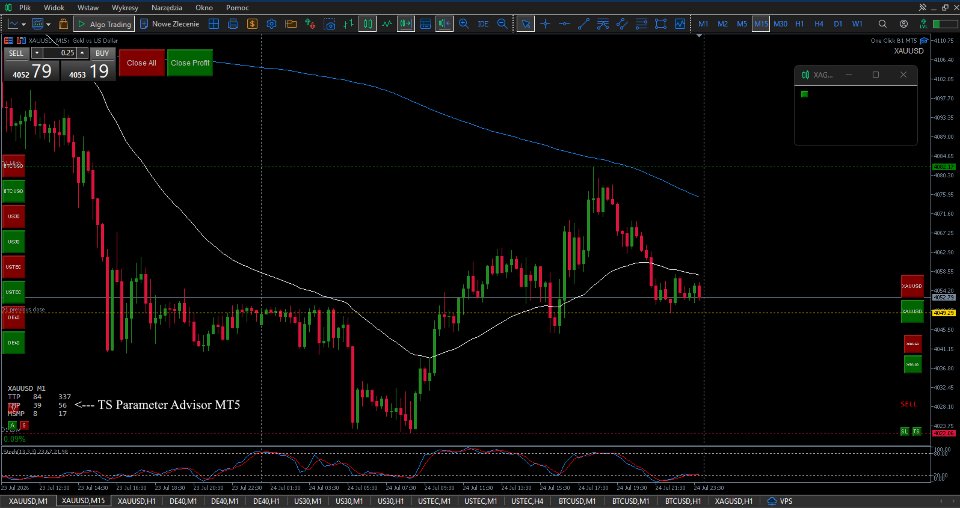The width and height of the screenshot is (960, 508).
Task: Open the Pomoc menu
Action: point(237,8)
